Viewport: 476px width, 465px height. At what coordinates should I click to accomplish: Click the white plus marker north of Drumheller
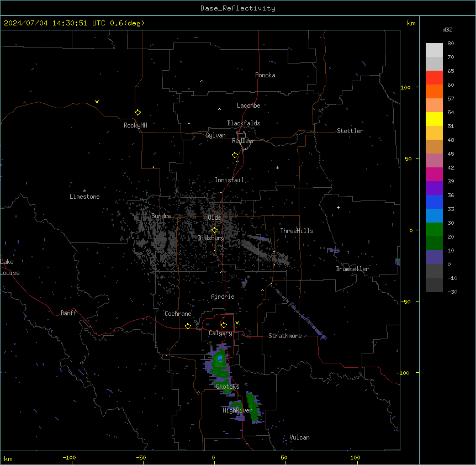(x=338, y=207)
